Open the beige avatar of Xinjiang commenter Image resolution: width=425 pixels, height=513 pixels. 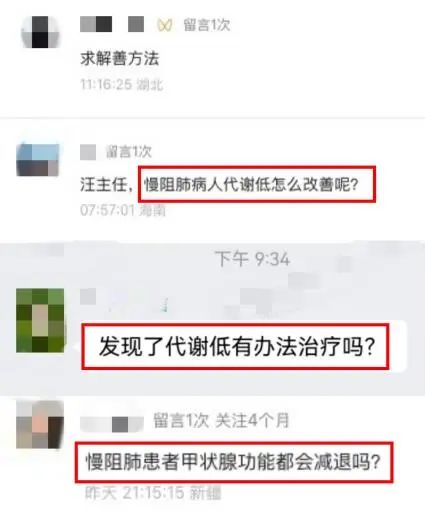[x=40, y=425]
